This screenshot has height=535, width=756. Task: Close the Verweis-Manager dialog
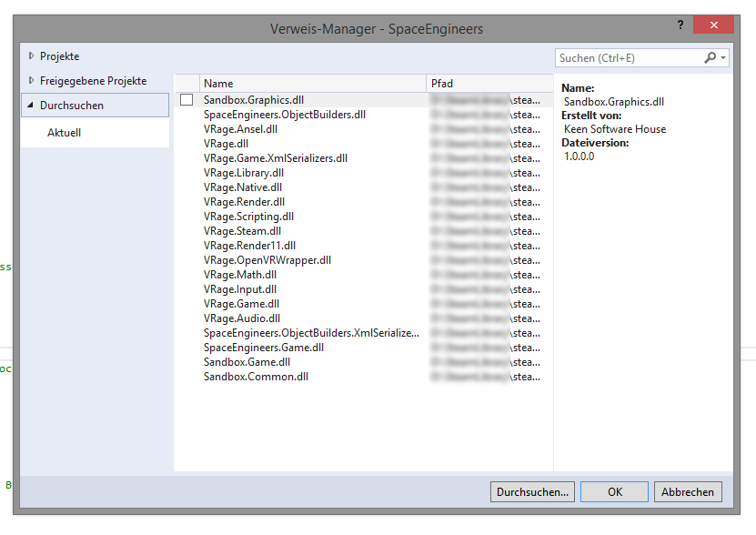tap(713, 25)
